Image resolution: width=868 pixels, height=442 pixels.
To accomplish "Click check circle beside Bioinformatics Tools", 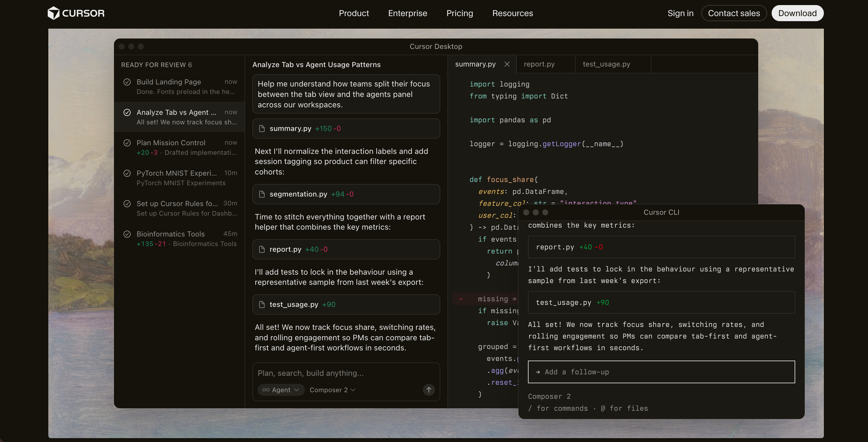I will pos(127,234).
